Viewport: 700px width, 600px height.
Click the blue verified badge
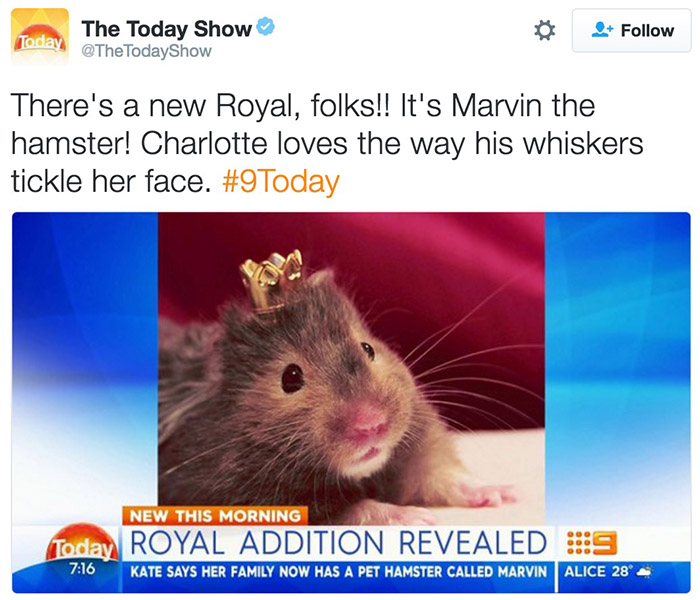point(266,27)
